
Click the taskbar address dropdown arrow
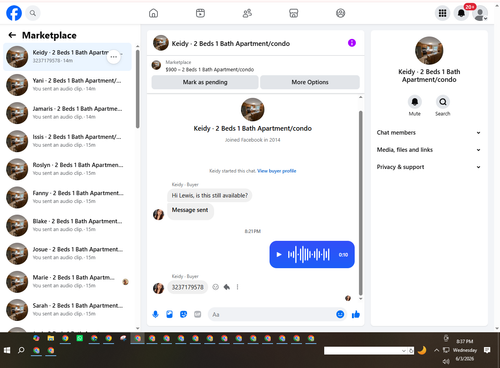404,351
